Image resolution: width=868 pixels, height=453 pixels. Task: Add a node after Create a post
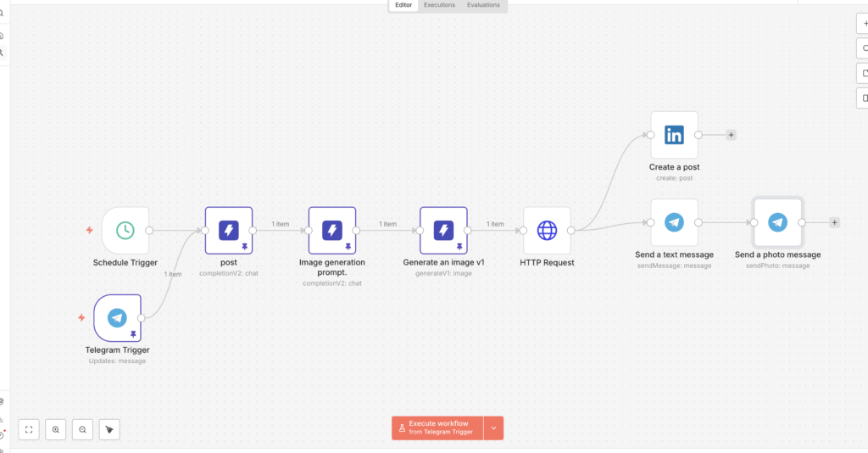[731, 135]
